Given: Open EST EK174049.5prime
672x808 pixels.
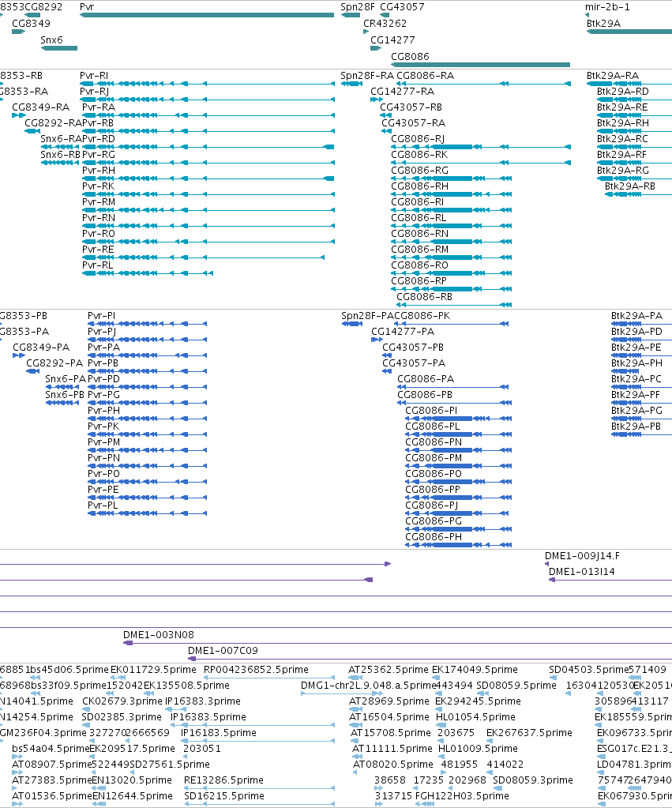Looking at the screenshot, I should [x=475, y=670].
